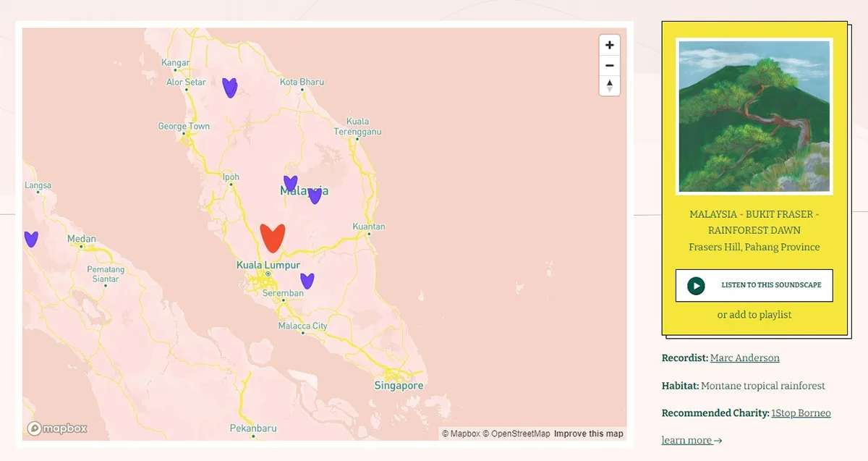Click the Kota Bharu map label
This screenshot has height=461, width=868.
(x=302, y=82)
